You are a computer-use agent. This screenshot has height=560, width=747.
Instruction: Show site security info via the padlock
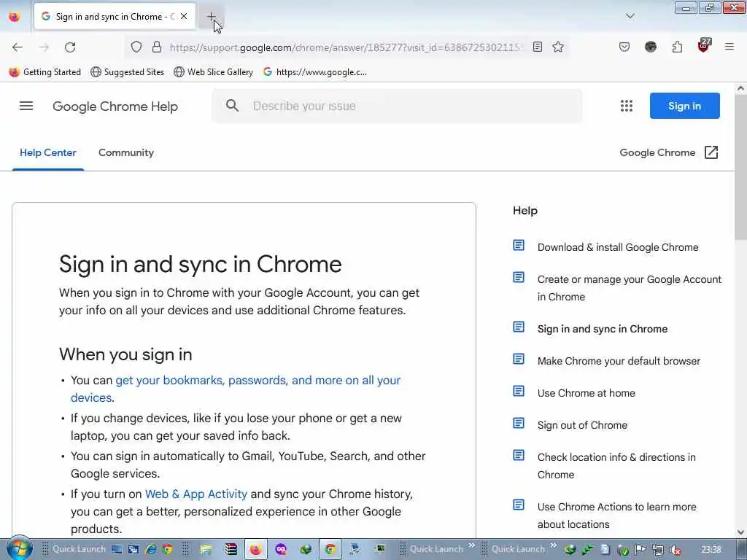click(x=156, y=47)
